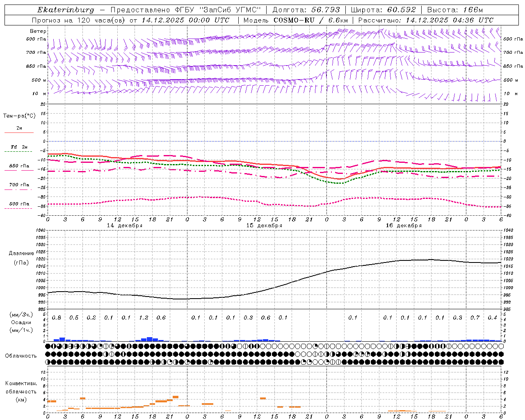525x420 pixels.
Task: Select the 'Тем-ра(°C)' temperature panel label
Action: 19,116
